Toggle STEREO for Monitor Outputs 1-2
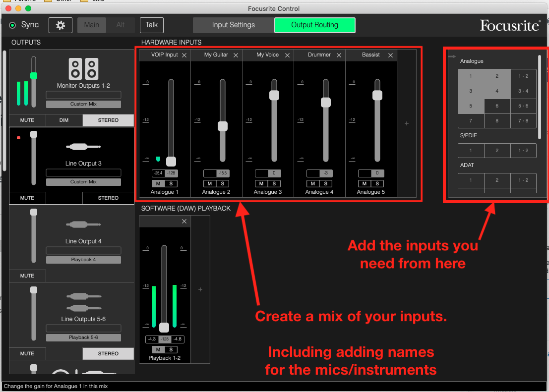This screenshot has height=392, width=549. point(108,120)
